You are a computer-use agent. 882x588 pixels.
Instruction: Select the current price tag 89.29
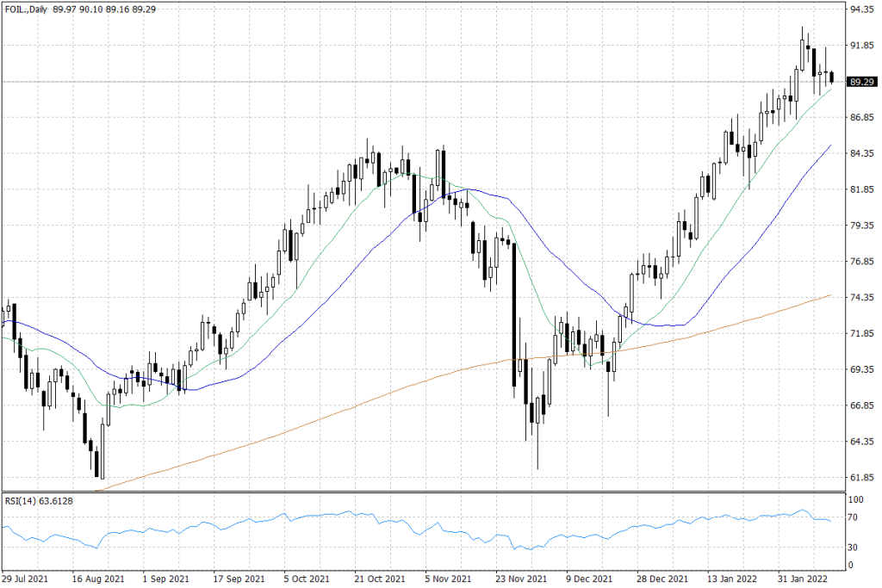point(860,82)
